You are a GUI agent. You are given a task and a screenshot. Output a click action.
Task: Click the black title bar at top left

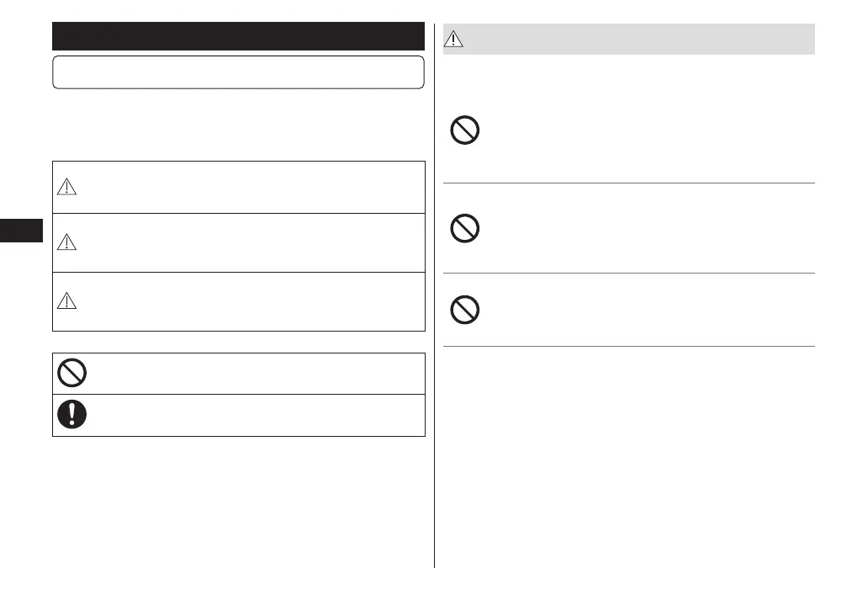point(238,36)
